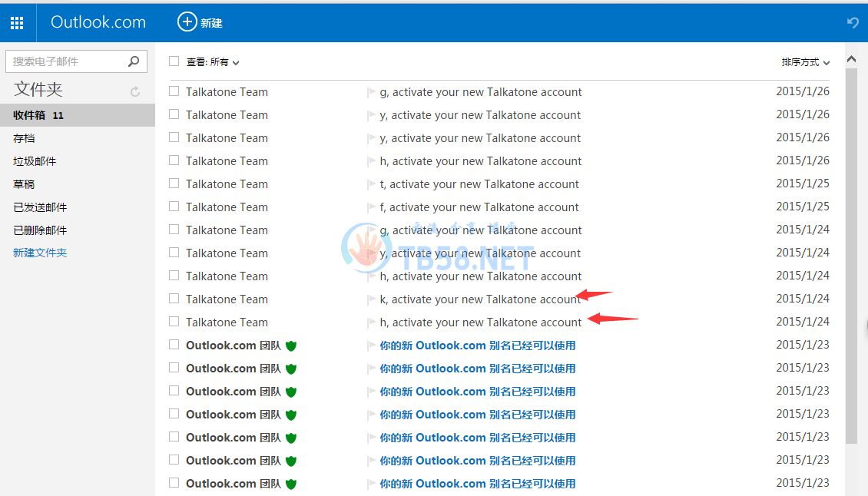
Task: Check the 'y, activate' email dated 2015/1/24
Action: 174,253
